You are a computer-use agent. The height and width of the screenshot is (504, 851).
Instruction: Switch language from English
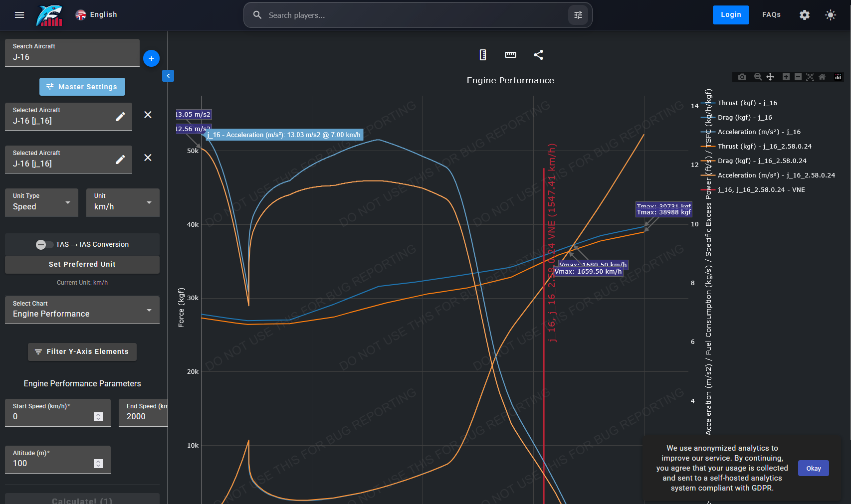pos(96,15)
